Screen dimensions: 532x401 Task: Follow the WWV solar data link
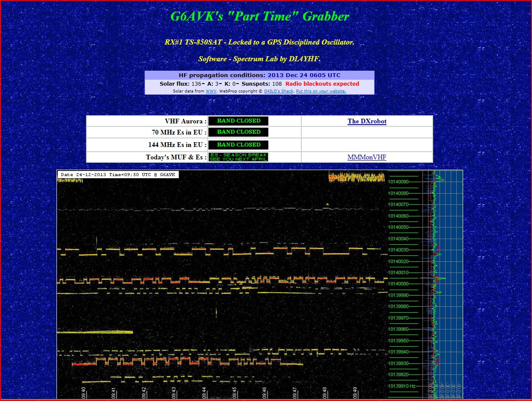click(211, 91)
